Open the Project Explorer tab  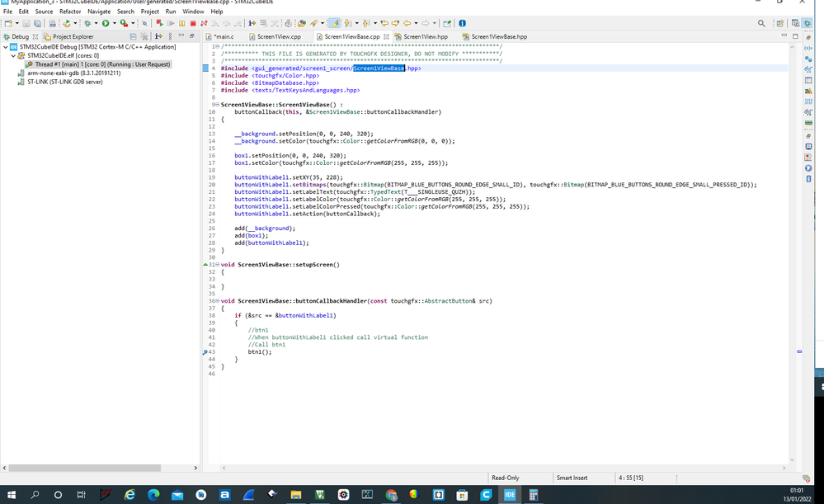(x=68, y=37)
